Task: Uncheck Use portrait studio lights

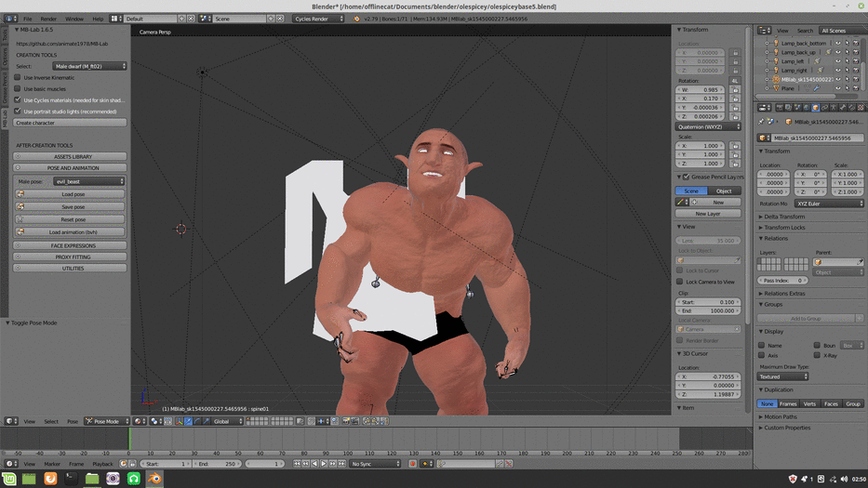Action: pyautogui.click(x=18, y=112)
